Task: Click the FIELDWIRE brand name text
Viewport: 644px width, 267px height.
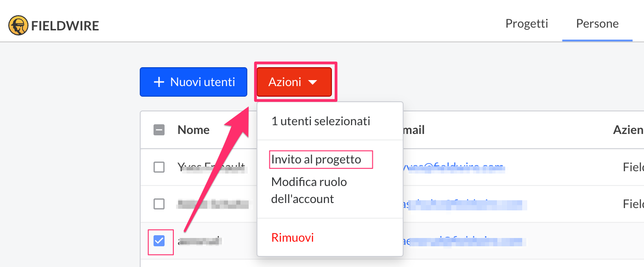Action: (65, 25)
